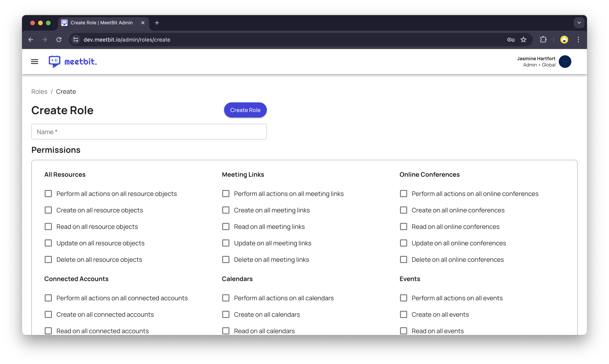Enable Read on all meeting links
This screenshot has height=364, width=609.
226,227
